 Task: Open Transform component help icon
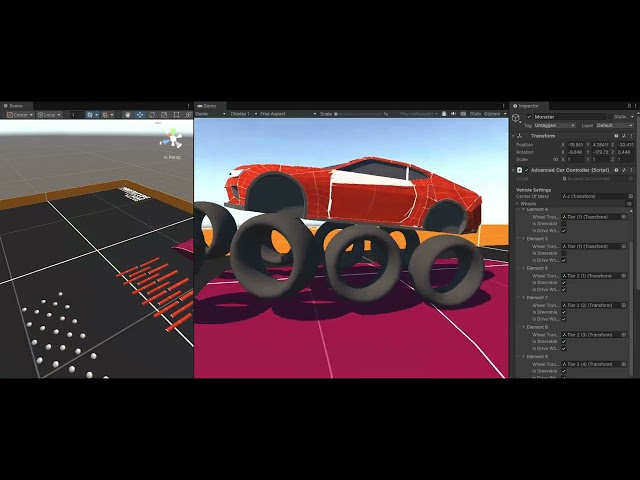[x=616, y=136]
